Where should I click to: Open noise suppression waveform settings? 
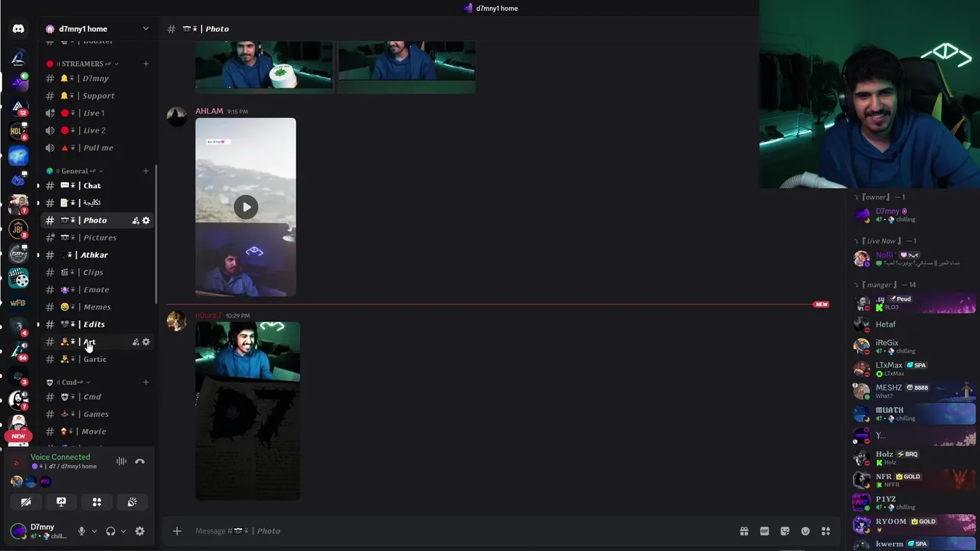point(121,461)
